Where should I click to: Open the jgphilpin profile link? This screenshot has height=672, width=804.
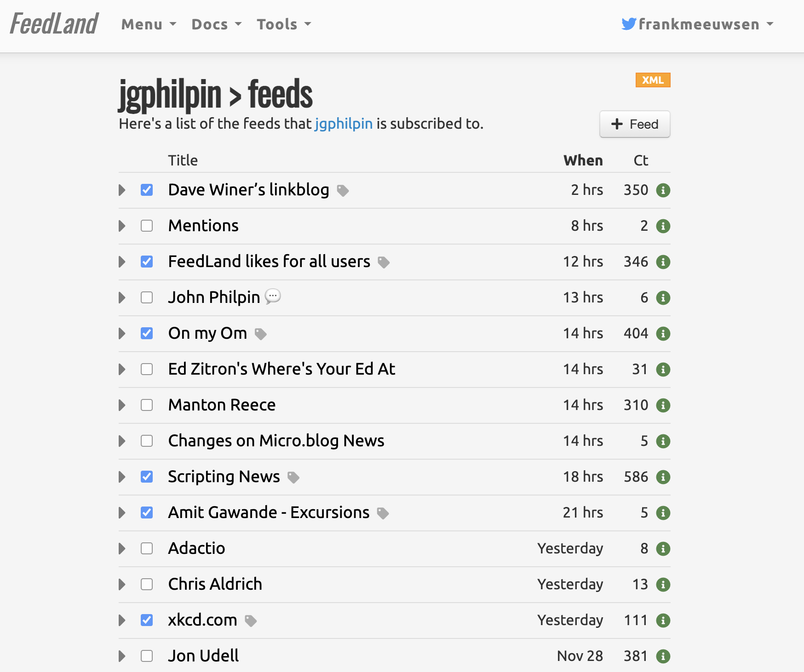pos(344,124)
